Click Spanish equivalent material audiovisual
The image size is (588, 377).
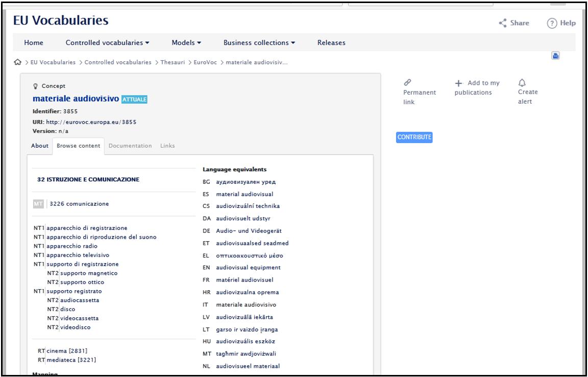pos(244,194)
